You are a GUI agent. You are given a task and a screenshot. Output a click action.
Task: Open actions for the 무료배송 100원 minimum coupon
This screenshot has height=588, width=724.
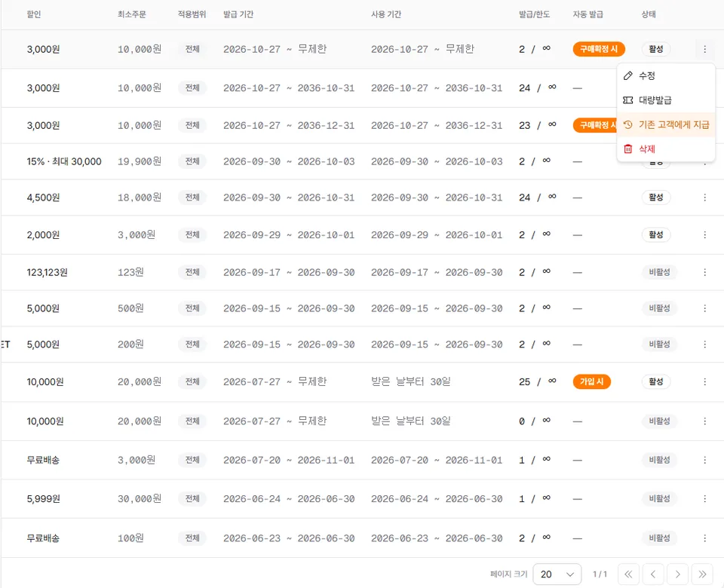click(x=704, y=538)
